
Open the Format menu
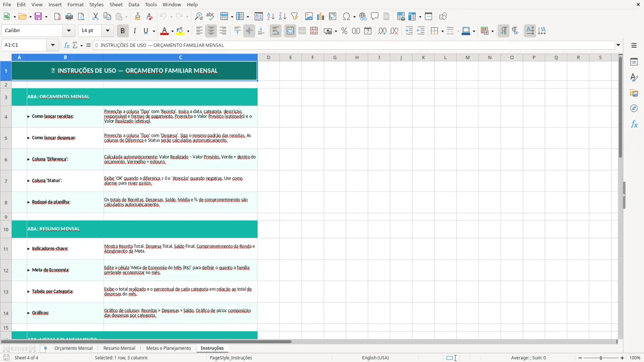(75, 4)
